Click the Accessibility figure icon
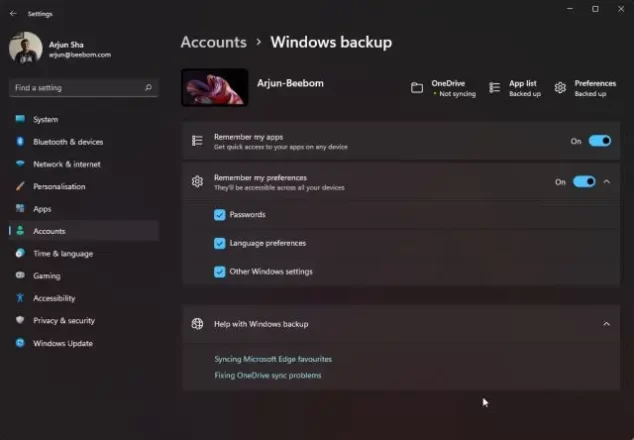The height and width of the screenshot is (440, 634). click(20, 298)
